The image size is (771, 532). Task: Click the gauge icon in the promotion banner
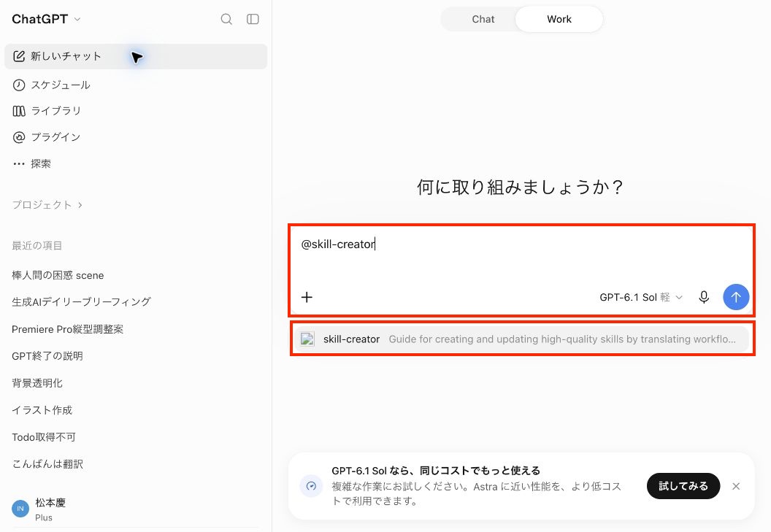311,486
